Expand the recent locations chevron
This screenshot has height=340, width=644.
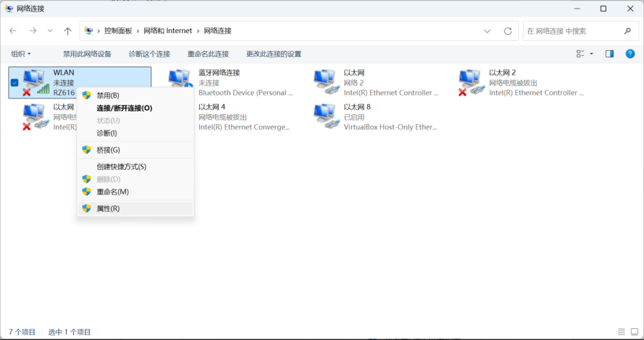50,31
